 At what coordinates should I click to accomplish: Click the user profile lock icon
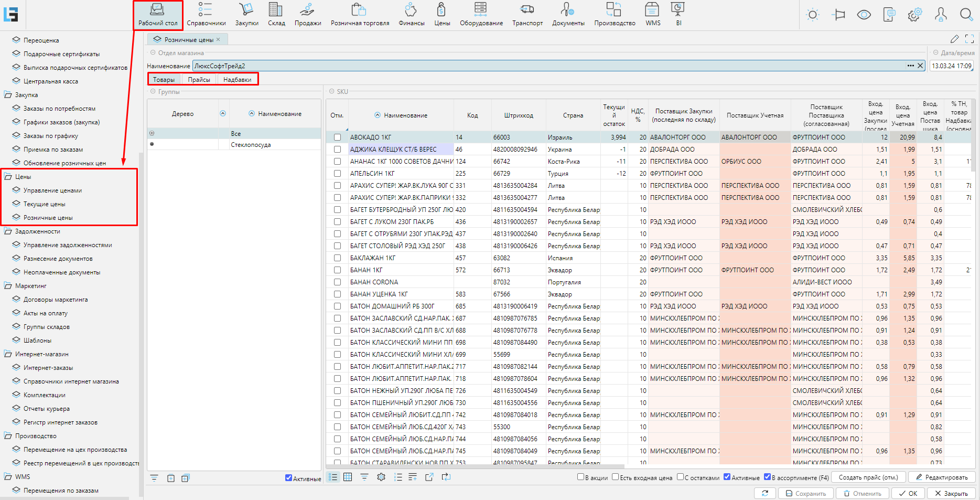[941, 15]
